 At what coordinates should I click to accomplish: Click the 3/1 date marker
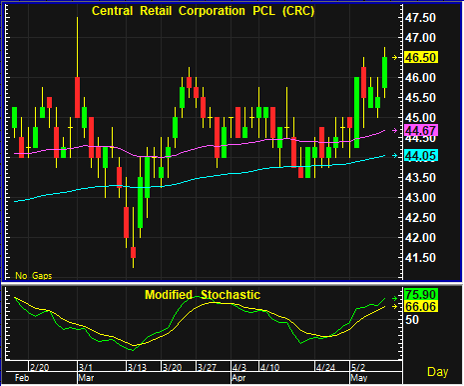coord(86,367)
